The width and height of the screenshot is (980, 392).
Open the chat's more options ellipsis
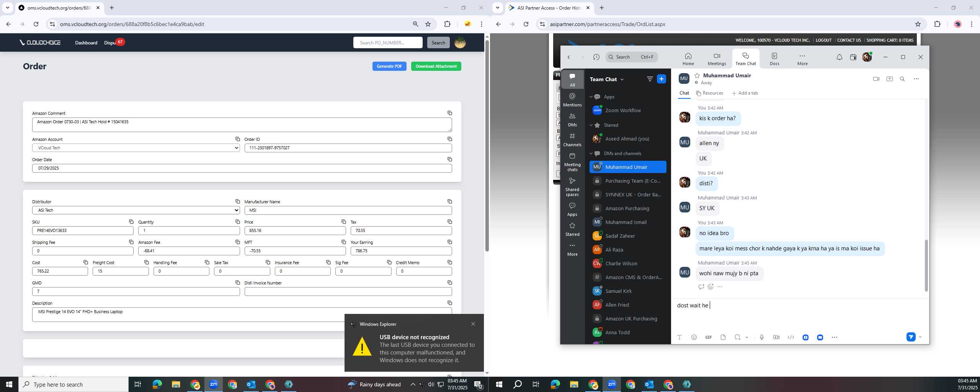[916, 79]
